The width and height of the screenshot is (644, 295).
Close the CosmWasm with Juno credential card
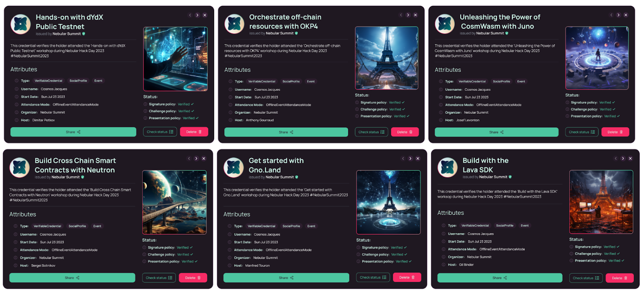click(x=626, y=15)
